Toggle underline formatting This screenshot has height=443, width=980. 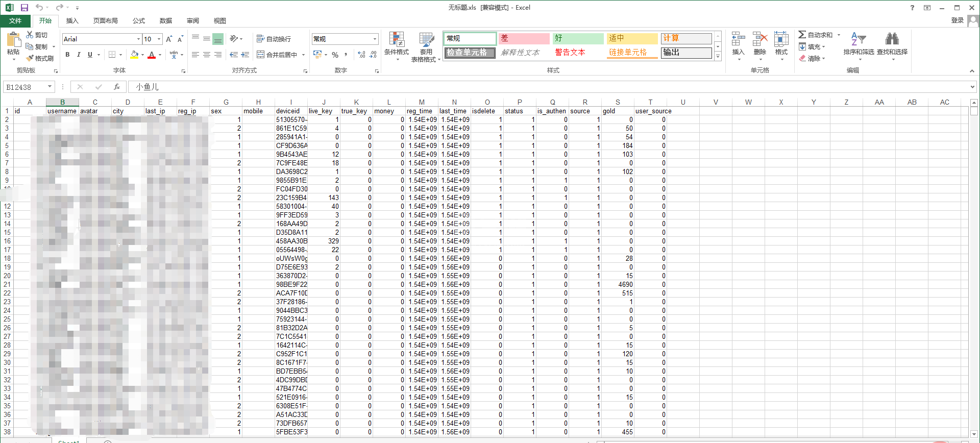click(90, 55)
